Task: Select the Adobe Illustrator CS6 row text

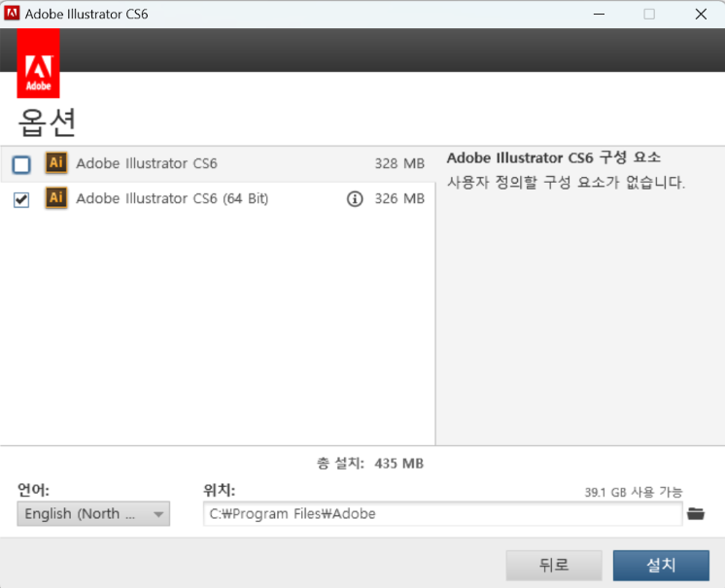Action: 147,163
